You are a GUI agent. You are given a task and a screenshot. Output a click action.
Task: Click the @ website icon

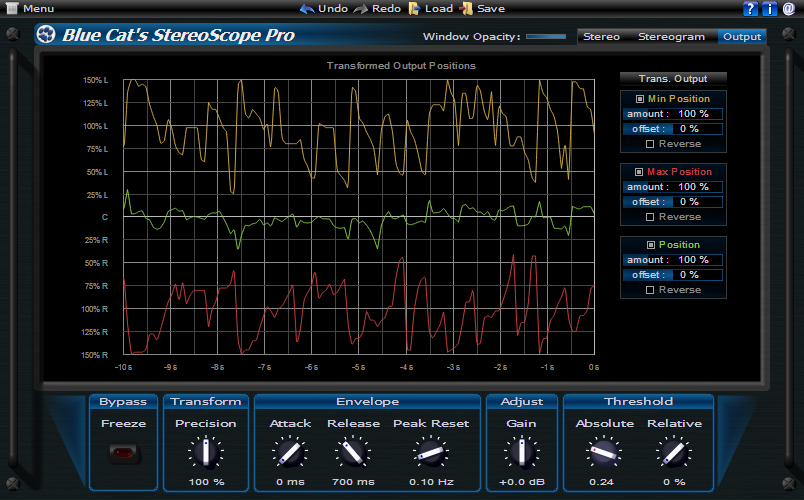click(x=788, y=9)
